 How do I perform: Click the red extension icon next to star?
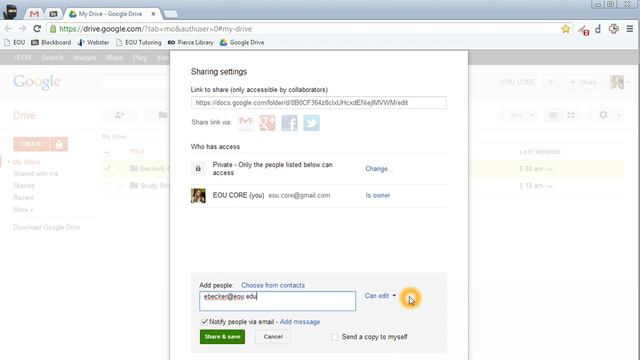[x=583, y=29]
